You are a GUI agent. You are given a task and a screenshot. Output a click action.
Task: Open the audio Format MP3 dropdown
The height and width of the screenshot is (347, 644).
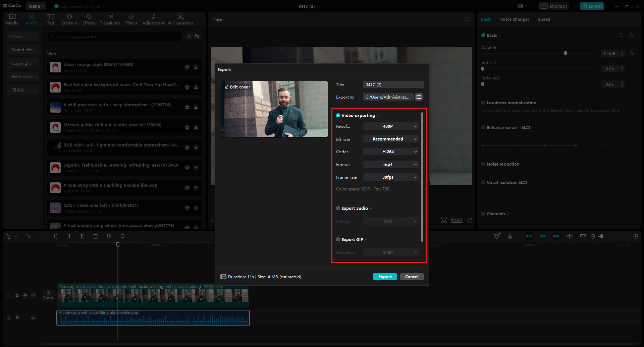[391, 221]
